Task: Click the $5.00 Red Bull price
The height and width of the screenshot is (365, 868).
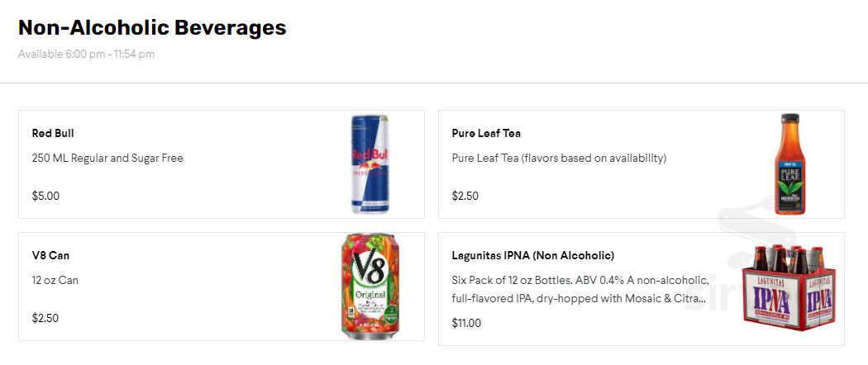Action: point(45,196)
